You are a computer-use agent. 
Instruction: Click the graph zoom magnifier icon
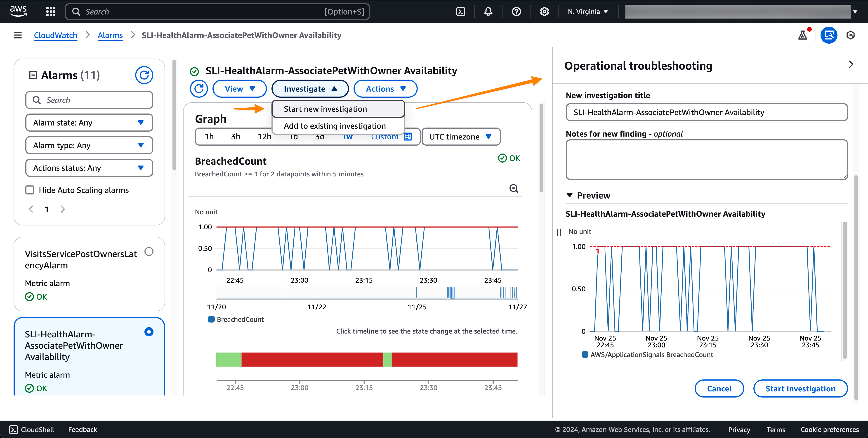[x=514, y=189]
